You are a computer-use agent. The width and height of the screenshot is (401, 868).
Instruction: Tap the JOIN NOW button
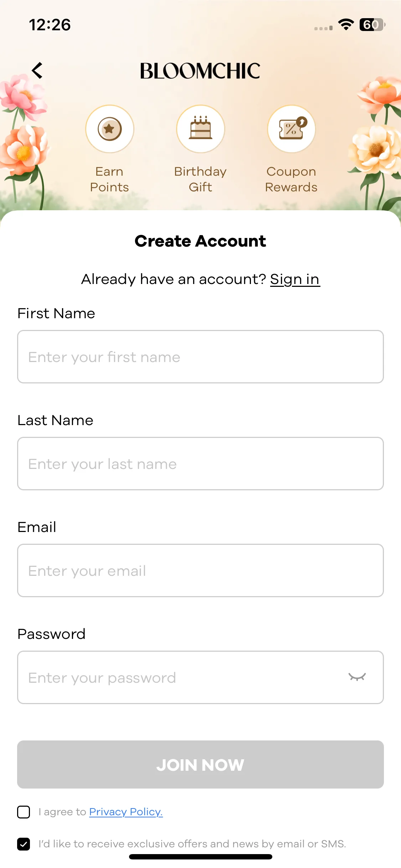[200, 764]
